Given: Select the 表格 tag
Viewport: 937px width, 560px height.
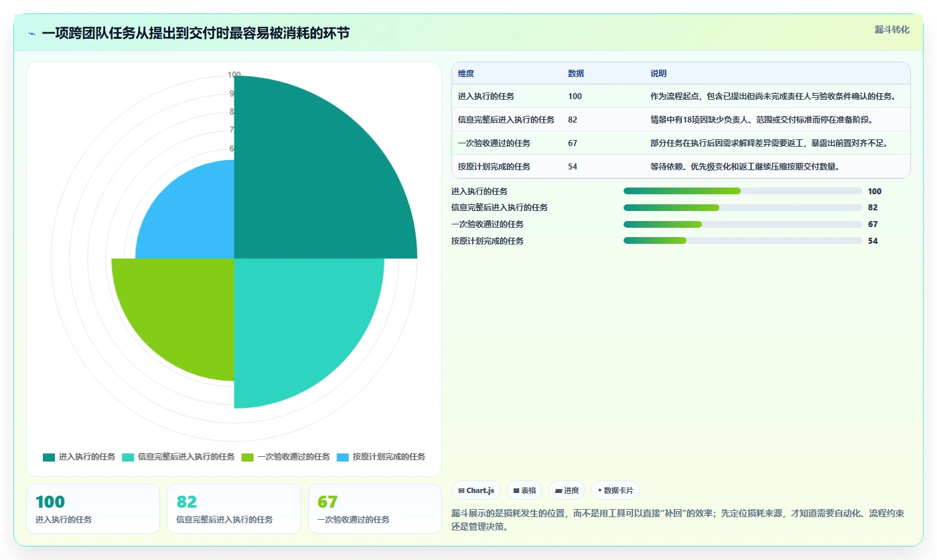Looking at the screenshot, I should click(524, 490).
